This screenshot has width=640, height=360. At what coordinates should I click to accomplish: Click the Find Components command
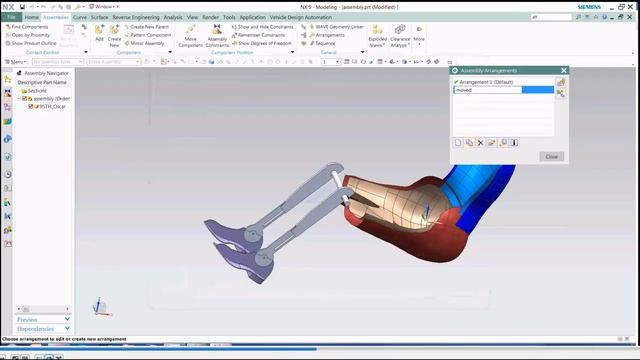pos(27,27)
